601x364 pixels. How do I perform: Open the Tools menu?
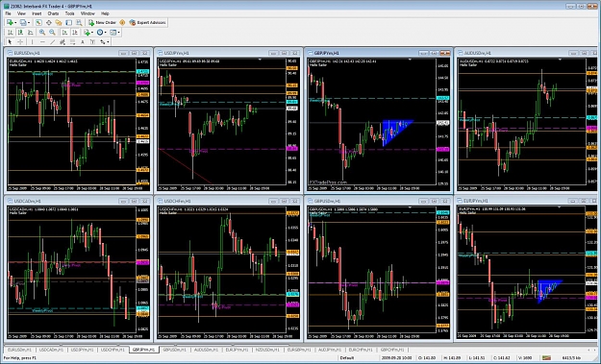(x=70, y=13)
